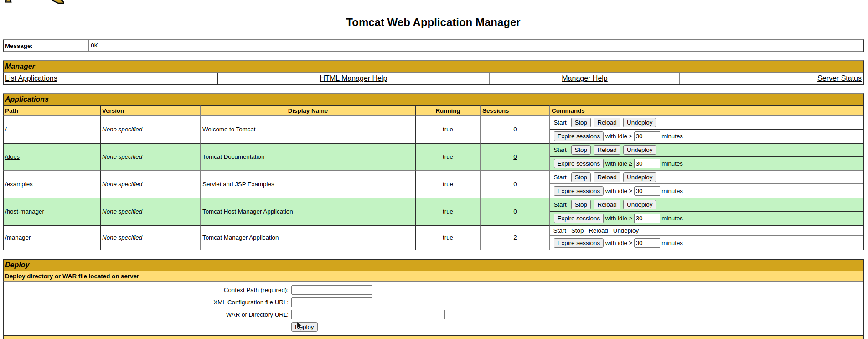The height and width of the screenshot is (339, 868).
Task: Stop the /docs application
Action: tap(581, 150)
